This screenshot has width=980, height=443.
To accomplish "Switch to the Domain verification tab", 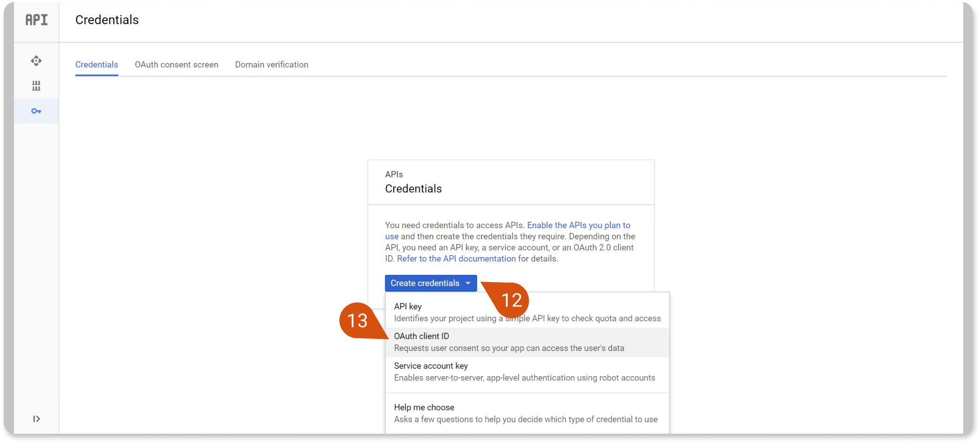I will click(271, 65).
